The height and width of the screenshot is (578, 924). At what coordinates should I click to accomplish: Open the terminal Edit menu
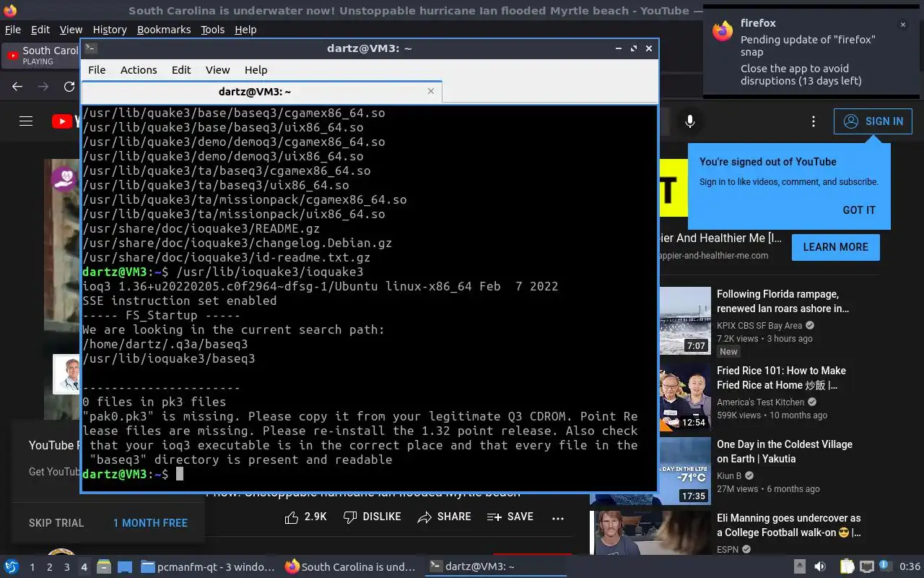181,70
